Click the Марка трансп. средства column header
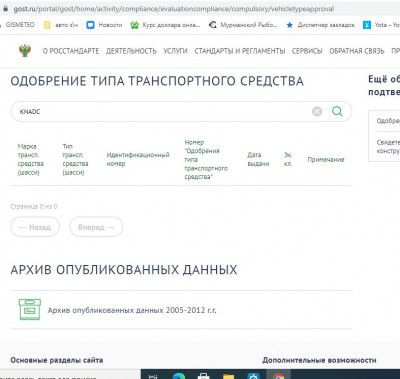The height and width of the screenshot is (379, 400). pos(31,159)
